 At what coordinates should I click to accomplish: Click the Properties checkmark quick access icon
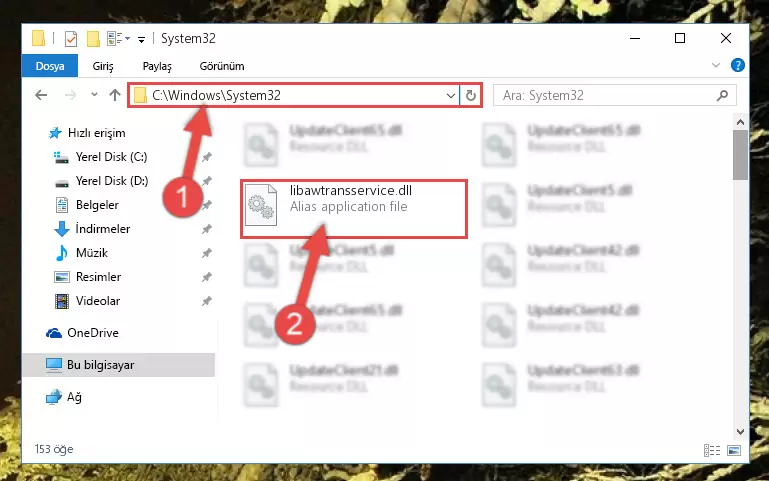click(71, 38)
